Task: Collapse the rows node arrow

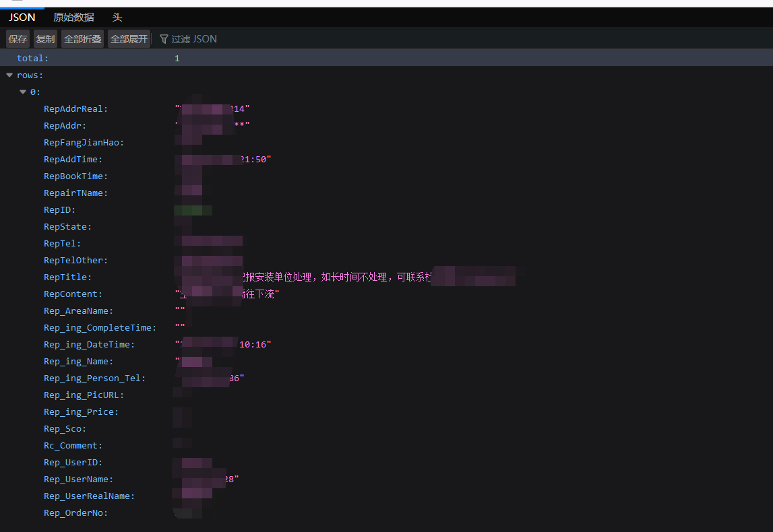Action: tap(9, 75)
